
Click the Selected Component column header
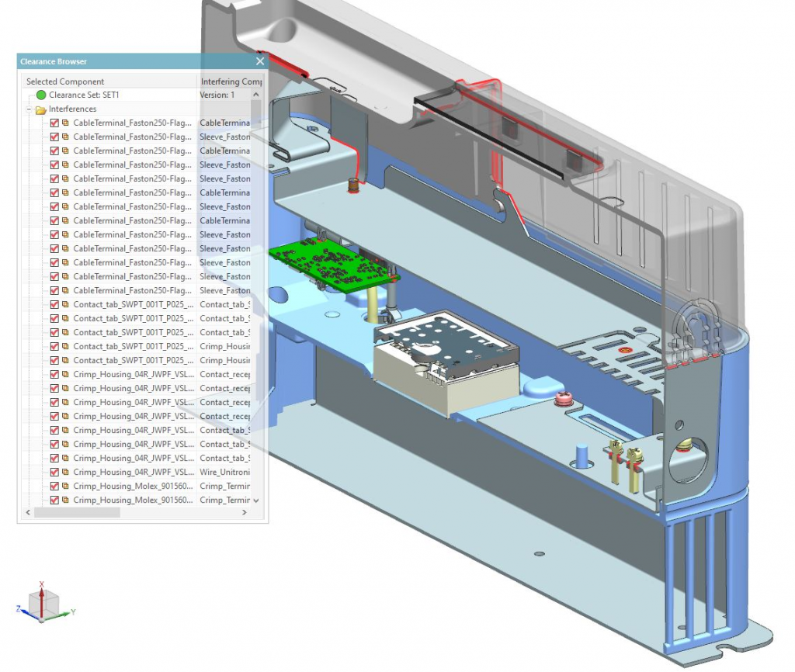65,81
